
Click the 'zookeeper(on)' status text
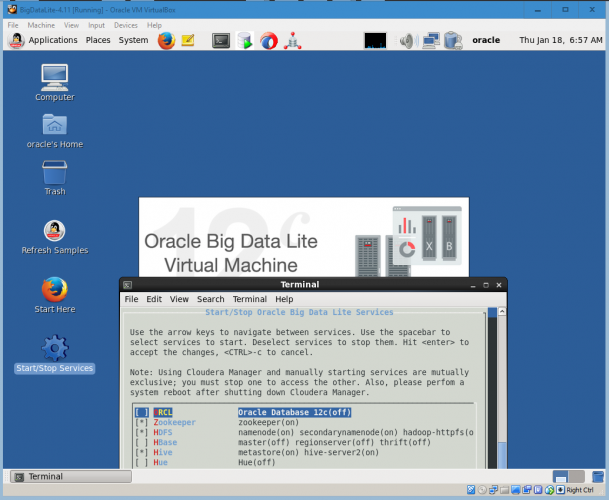(x=268, y=422)
